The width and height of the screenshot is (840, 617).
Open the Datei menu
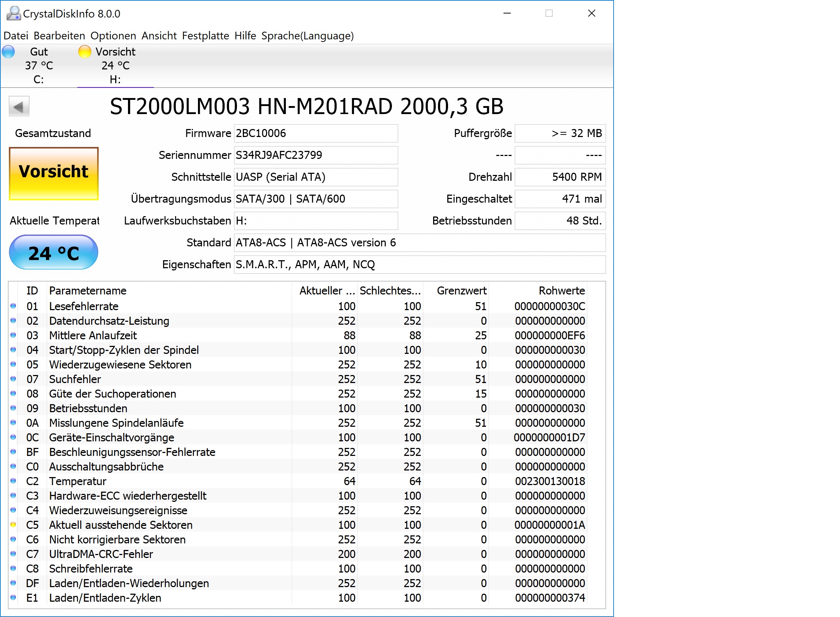[16, 36]
